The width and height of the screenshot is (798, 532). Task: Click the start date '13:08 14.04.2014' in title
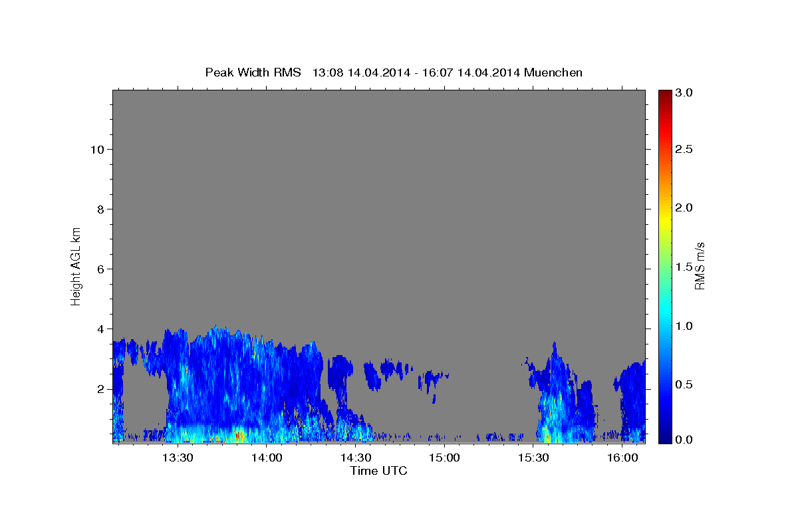(360, 72)
